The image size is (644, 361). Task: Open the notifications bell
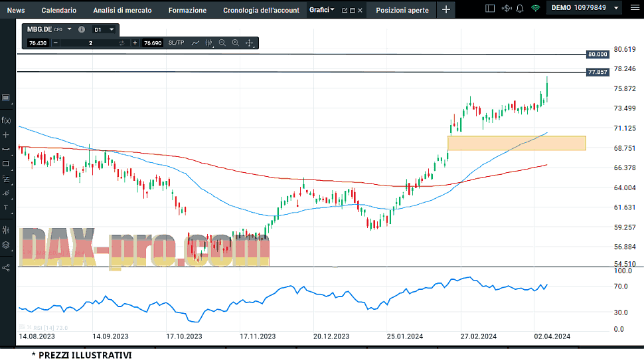[x=520, y=8]
